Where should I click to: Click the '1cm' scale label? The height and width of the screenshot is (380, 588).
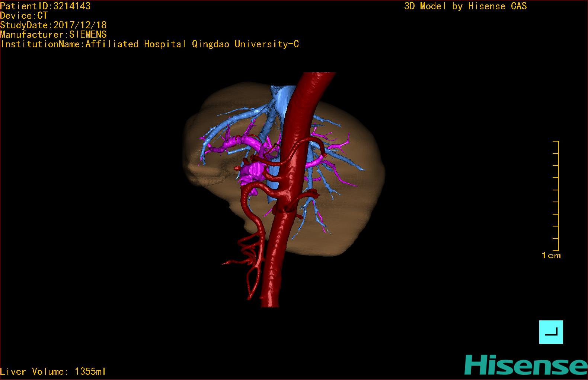pos(551,256)
